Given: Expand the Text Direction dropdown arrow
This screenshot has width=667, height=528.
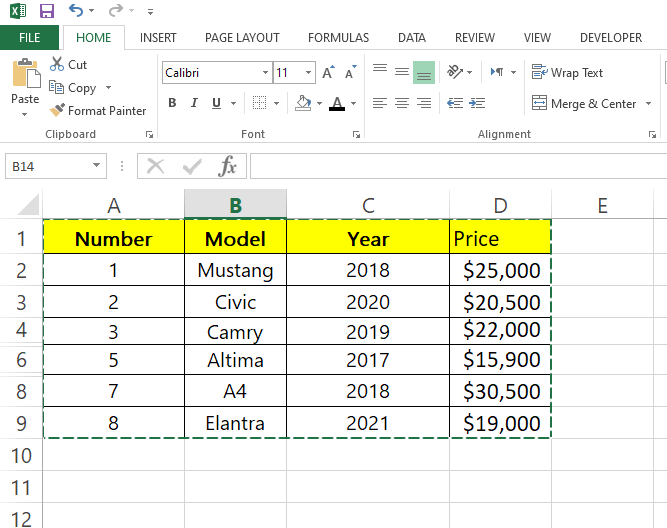Looking at the screenshot, I should click(x=513, y=72).
